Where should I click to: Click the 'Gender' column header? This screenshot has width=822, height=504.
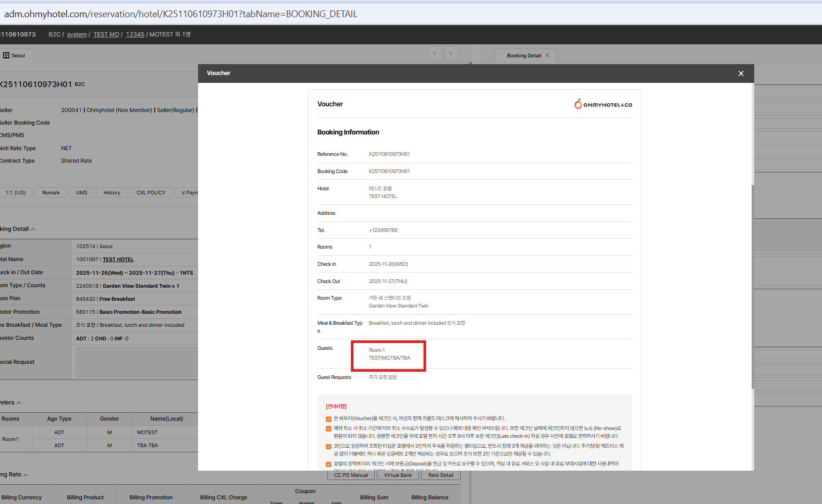point(109,419)
